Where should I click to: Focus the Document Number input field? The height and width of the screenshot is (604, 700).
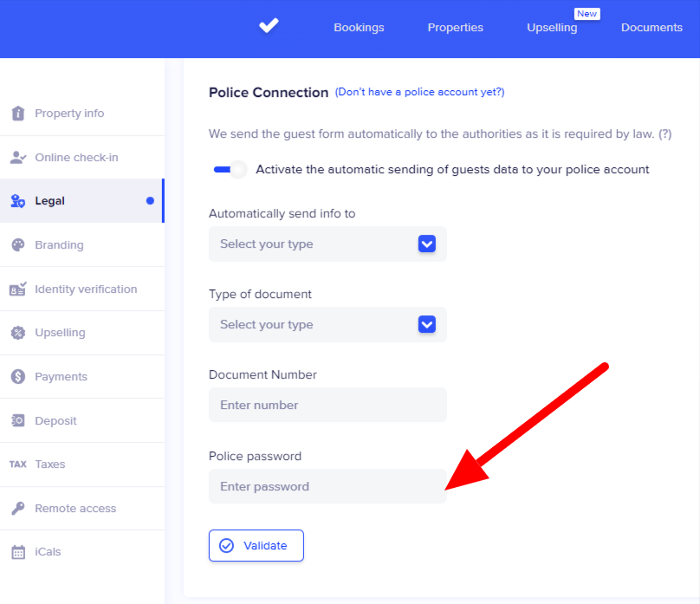[x=327, y=406]
